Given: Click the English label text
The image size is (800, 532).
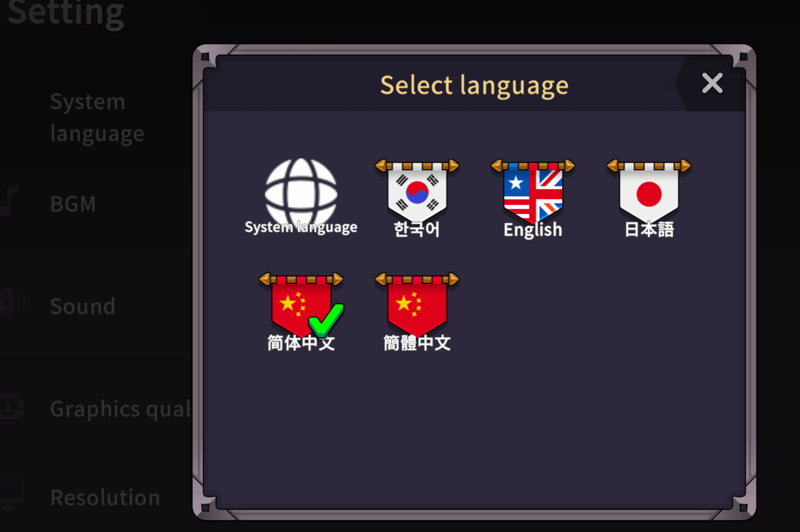Looking at the screenshot, I should [533, 230].
